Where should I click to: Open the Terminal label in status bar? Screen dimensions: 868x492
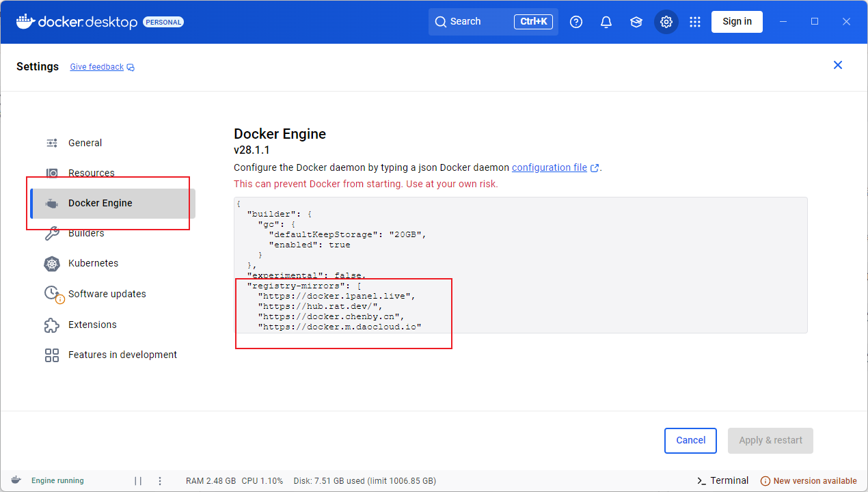(729, 480)
